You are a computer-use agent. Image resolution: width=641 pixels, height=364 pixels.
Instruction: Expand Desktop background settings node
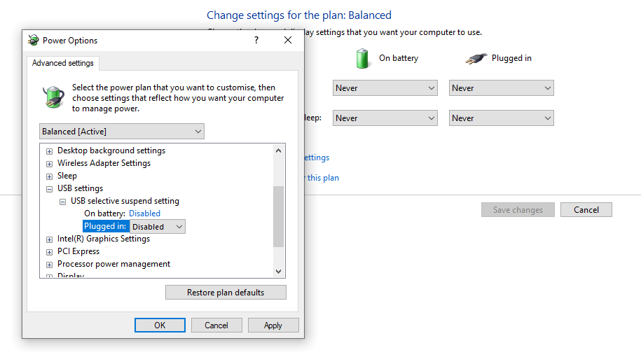(x=49, y=151)
